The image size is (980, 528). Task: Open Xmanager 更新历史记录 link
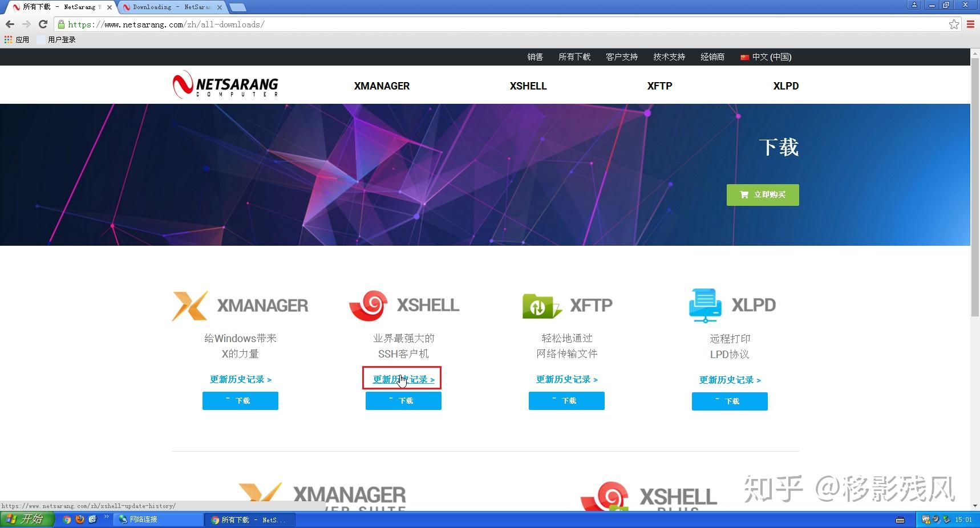pyautogui.click(x=240, y=379)
